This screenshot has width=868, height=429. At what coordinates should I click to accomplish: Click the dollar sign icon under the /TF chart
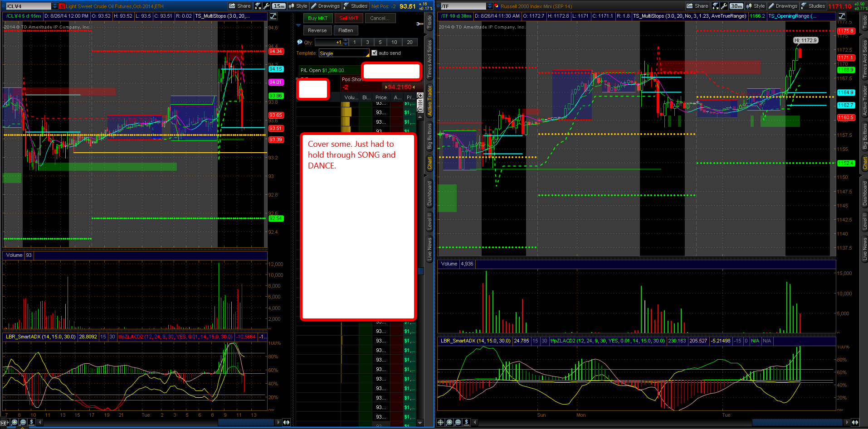466,422
